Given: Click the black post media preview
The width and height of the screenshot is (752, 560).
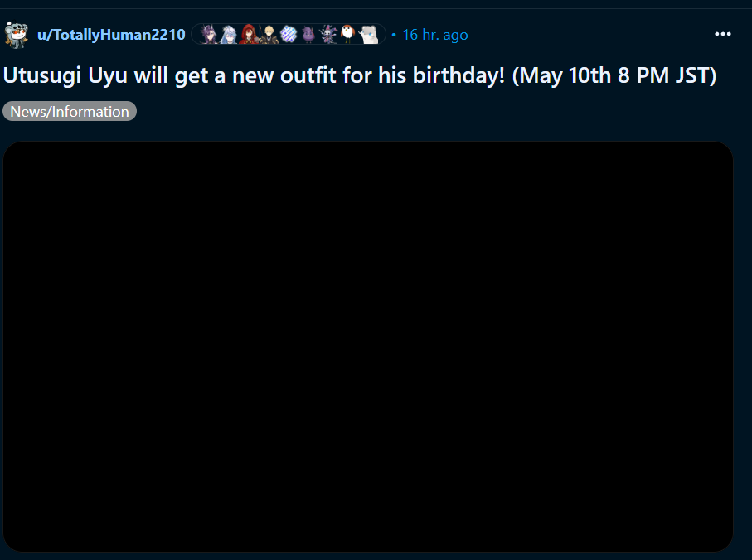Looking at the screenshot, I should pyautogui.click(x=368, y=346).
